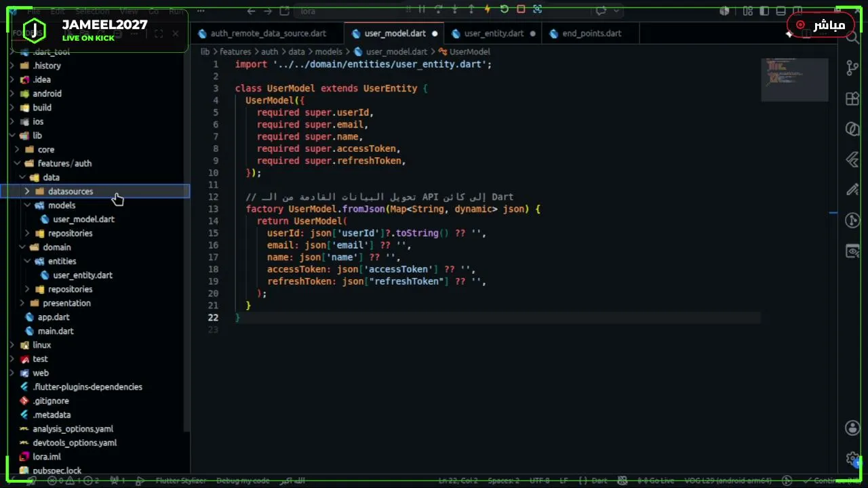Click the Step Into debug icon
868x488 pixels.
click(x=454, y=9)
